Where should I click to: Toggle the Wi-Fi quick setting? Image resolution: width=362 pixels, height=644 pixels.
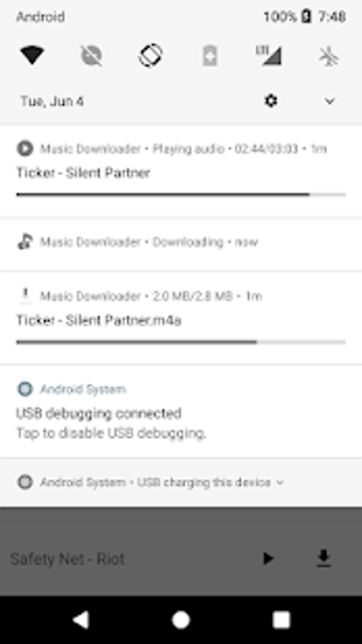pos(32,56)
